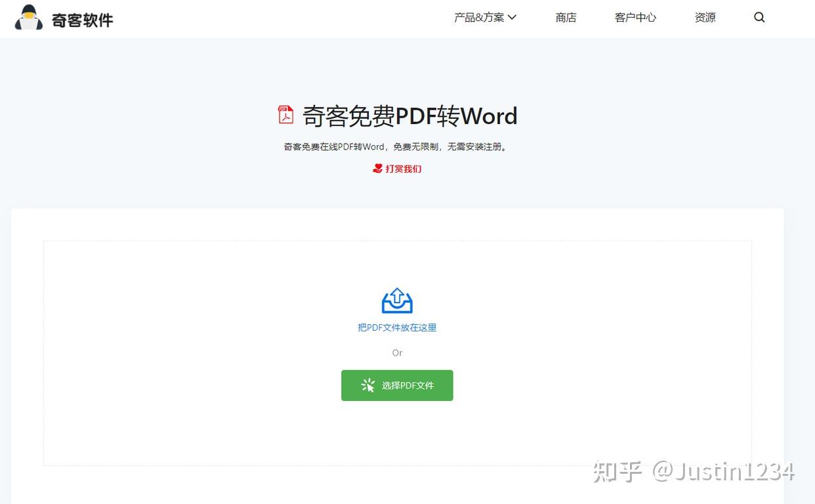Click the 奇客免费PDF转Word heading

point(409,116)
